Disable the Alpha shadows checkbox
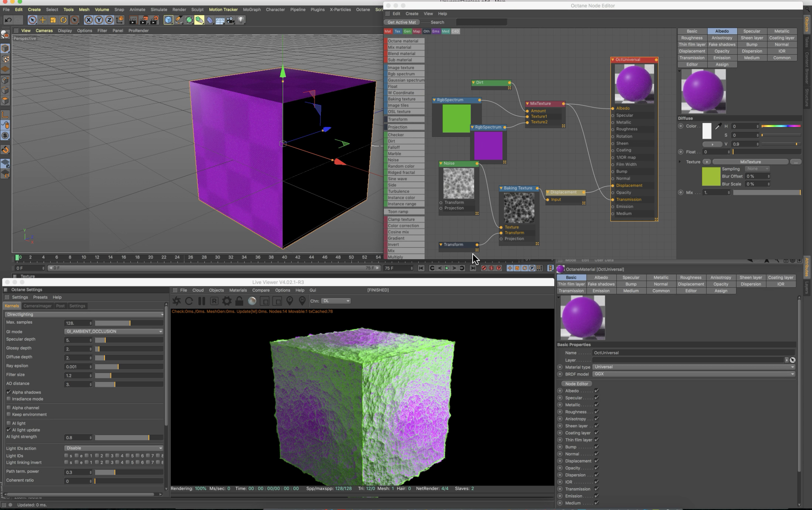Image resolution: width=812 pixels, height=510 pixels. coord(9,392)
